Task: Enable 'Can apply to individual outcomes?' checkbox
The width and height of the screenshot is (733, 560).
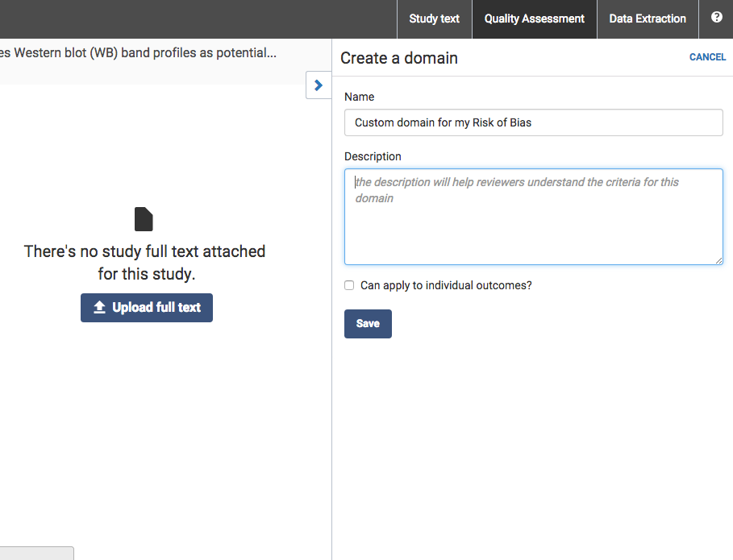Action: coord(349,285)
